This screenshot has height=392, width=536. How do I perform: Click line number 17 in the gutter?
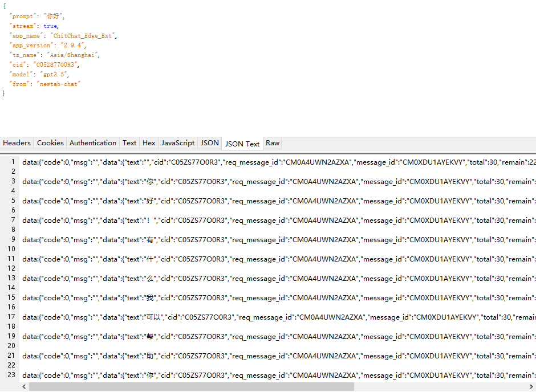pyautogui.click(x=11, y=317)
